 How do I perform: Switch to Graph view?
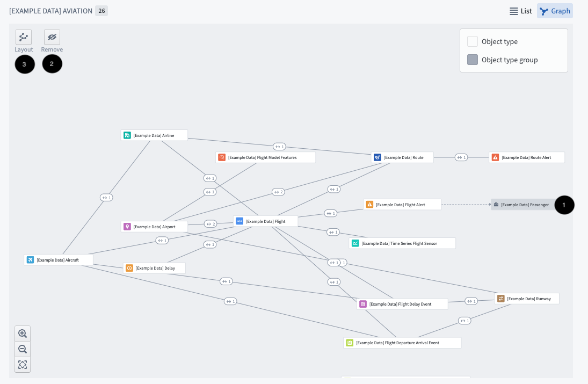(555, 11)
